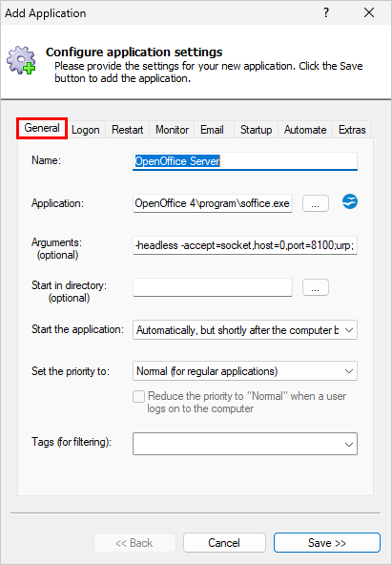Select the Email tab
Image resolution: width=392 pixels, height=565 pixels.
click(212, 130)
